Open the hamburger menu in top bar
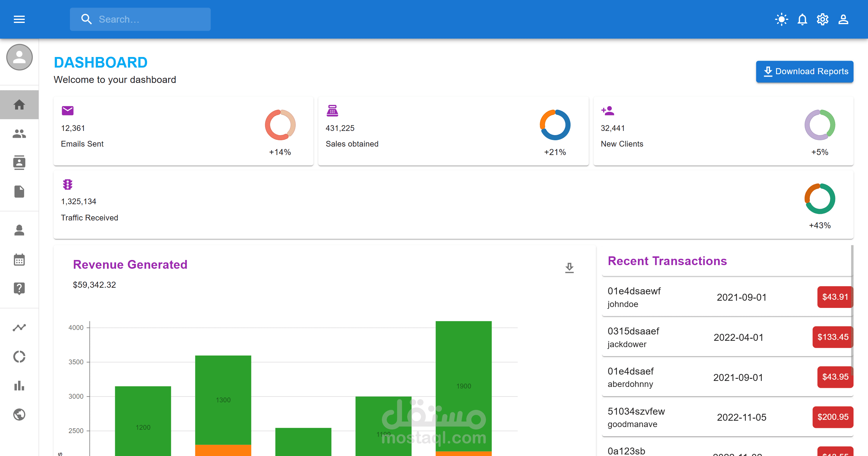868x456 pixels. [x=19, y=19]
